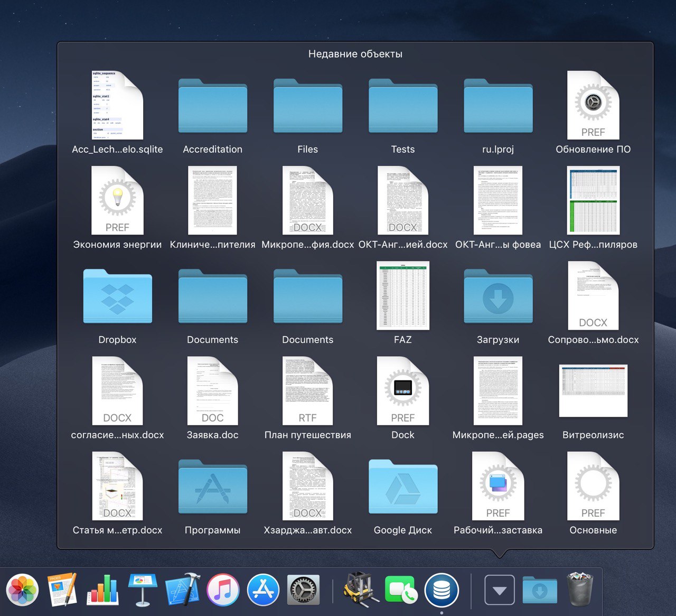
Task: Open Микропе...ей.pages document
Action: 497,390
